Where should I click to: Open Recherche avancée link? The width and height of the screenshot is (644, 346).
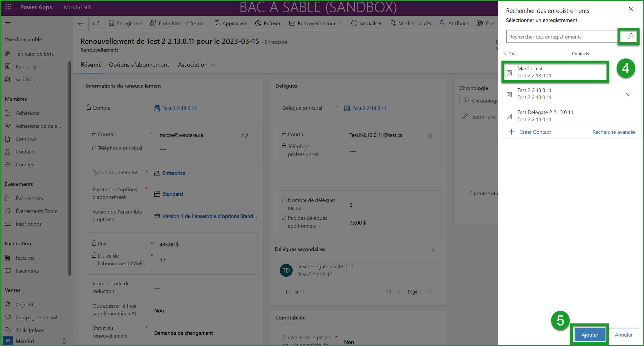[x=614, y=132]
